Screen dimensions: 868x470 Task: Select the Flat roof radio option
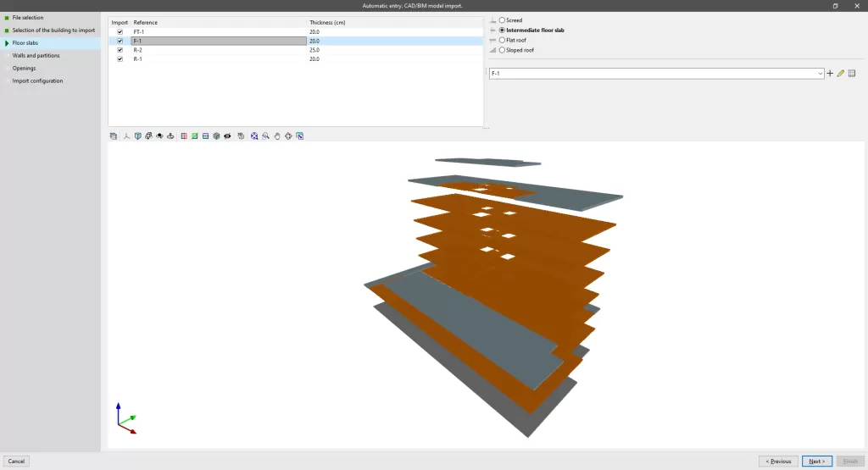503,40
